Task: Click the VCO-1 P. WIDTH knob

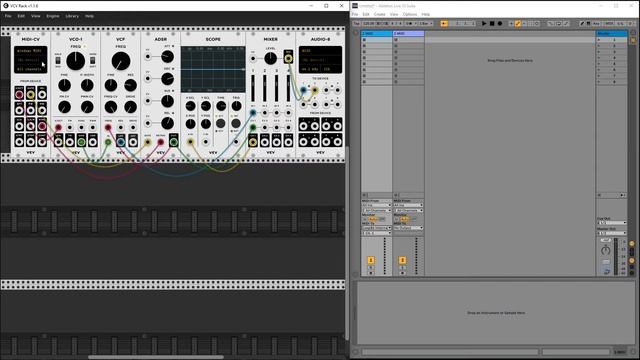Action: 87,85
